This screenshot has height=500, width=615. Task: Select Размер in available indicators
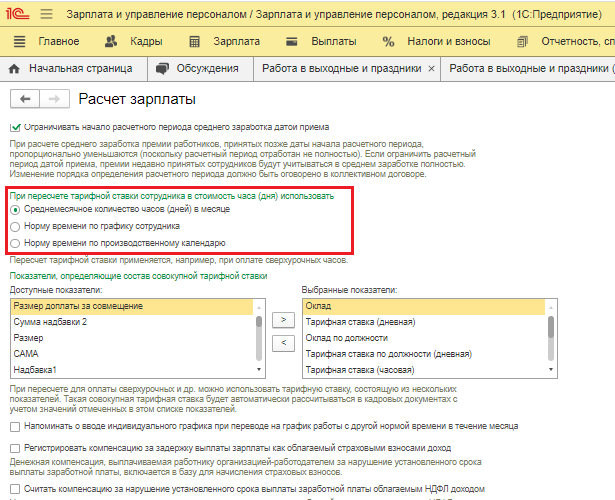[x=133, y=338]
